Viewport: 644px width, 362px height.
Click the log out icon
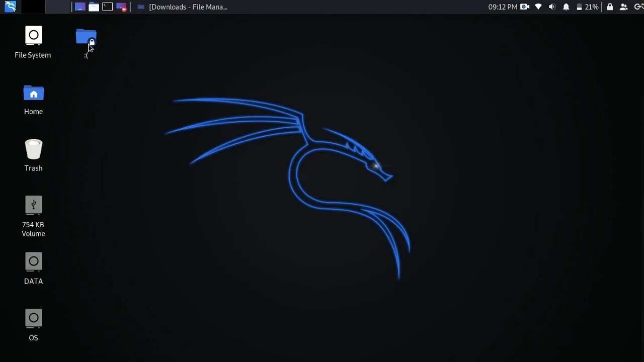click(638, 7)
